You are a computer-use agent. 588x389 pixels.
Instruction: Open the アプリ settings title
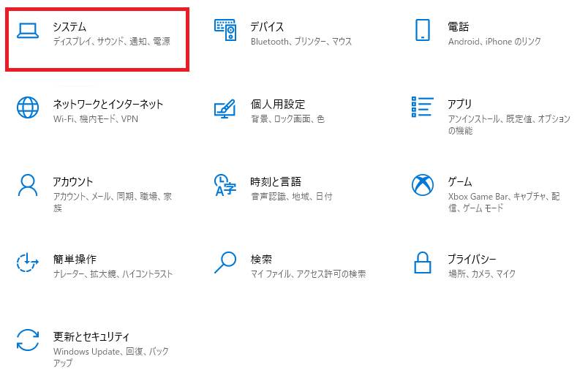pyautogui.click(x=460, y=104)
